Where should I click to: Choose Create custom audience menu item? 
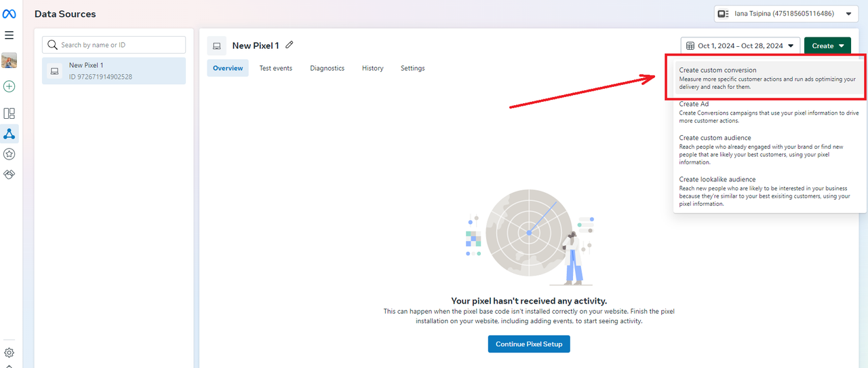[770, 150]
